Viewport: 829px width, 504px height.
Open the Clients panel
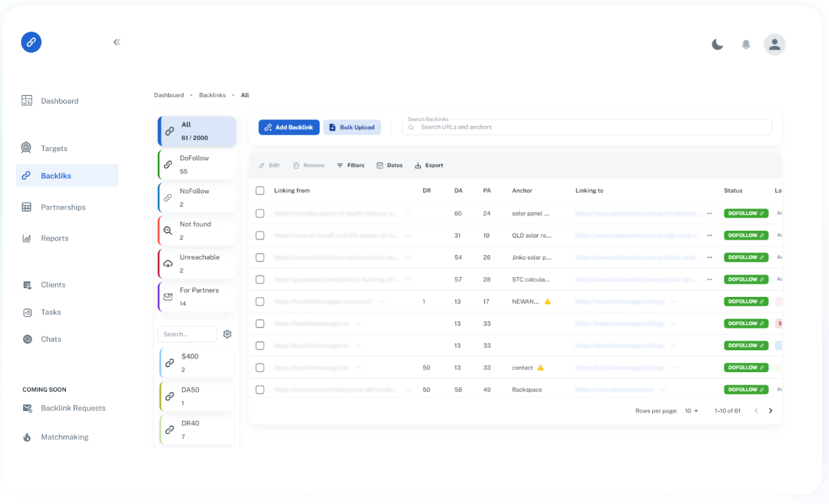point(53,284)
